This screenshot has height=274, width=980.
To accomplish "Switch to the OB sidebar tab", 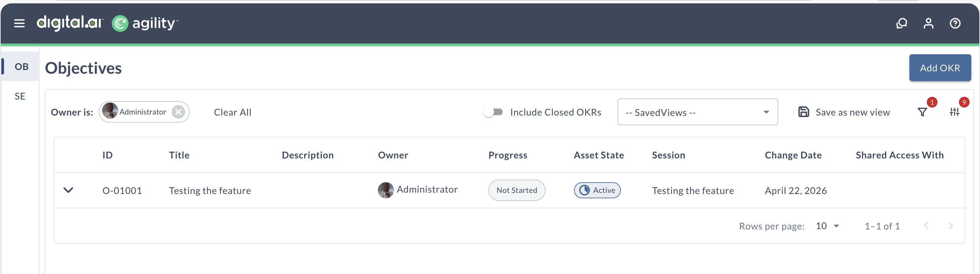I will pyautogui.click(x=21, y=67).
